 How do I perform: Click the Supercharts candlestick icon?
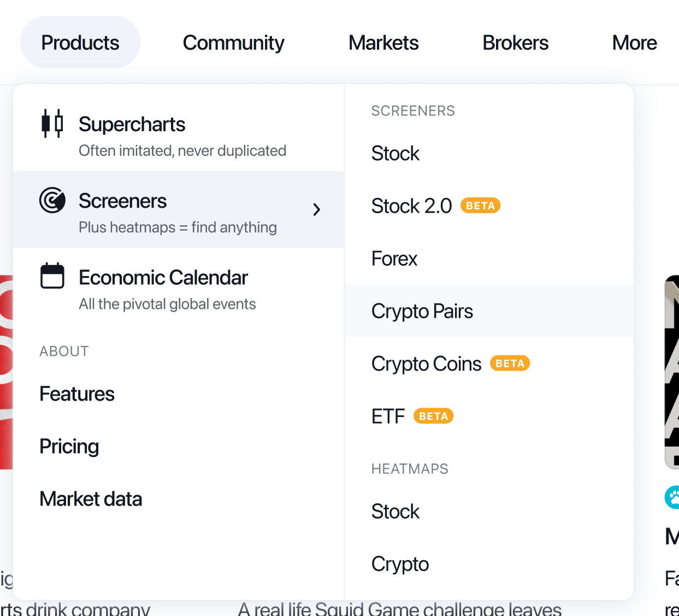coord(52,124)
